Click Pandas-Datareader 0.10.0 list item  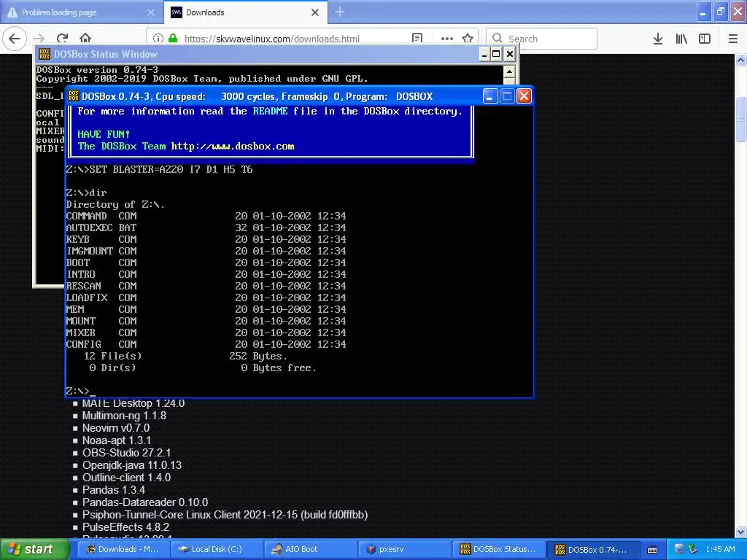coord(145,502)
